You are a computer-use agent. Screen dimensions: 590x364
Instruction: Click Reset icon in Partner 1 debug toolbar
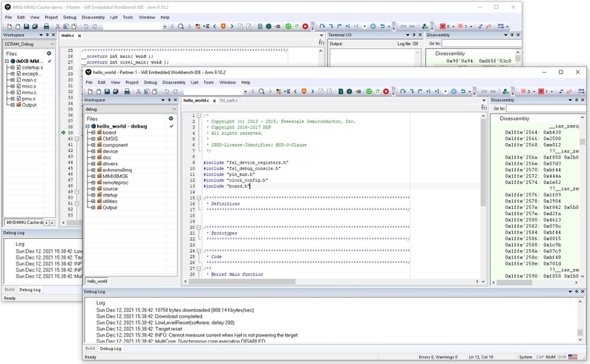[x=463, y=91]
